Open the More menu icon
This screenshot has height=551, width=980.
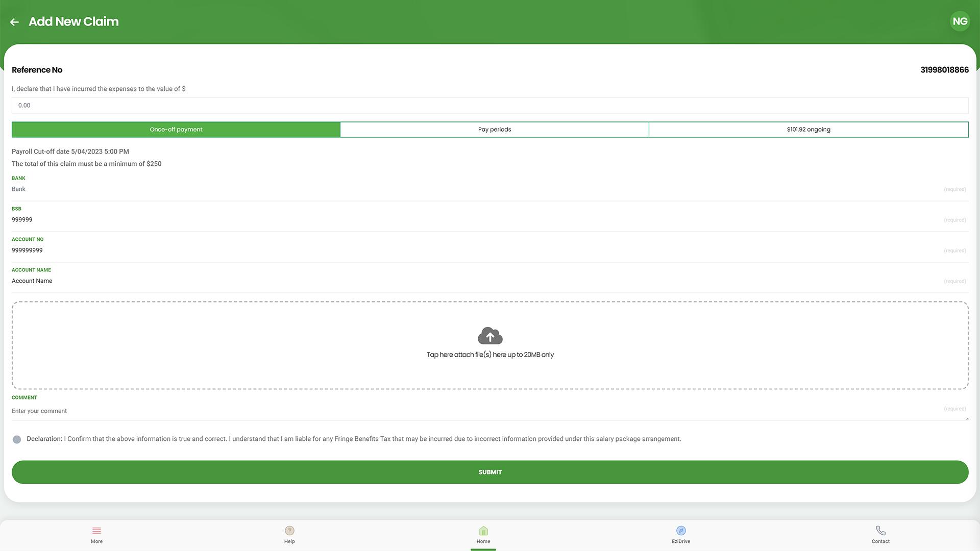click(96, 531)
